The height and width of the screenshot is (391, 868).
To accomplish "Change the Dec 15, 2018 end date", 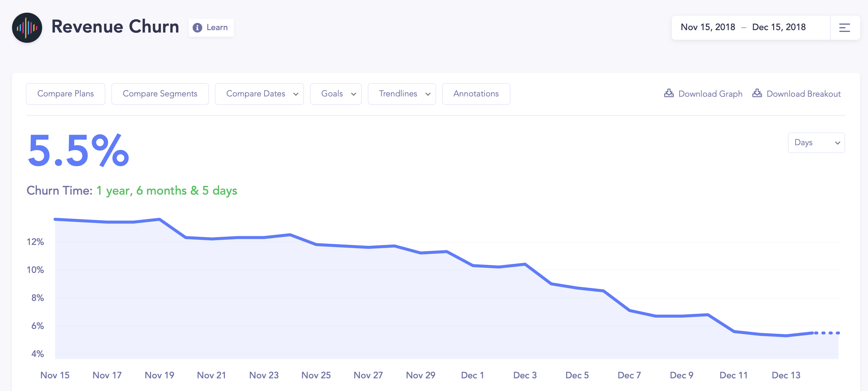I will pos(778,27).
